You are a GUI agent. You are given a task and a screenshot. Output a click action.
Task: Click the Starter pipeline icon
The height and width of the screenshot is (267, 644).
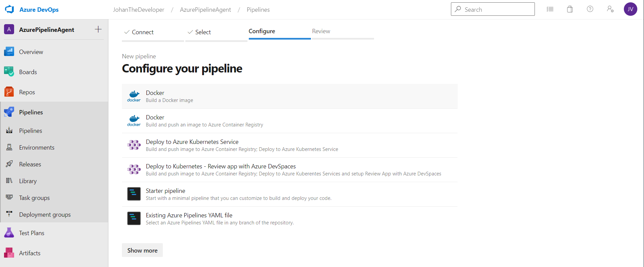pos(134,194)
